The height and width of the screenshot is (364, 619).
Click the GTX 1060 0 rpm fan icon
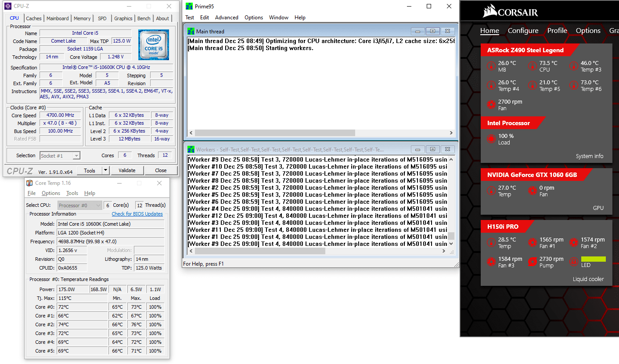coord(533,191)
